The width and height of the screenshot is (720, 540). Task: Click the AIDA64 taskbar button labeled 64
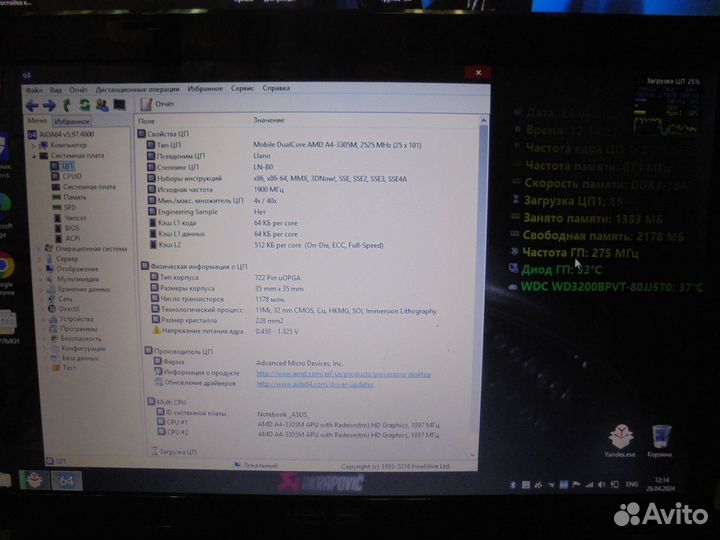pyautogui.click(x=66, y=481)
